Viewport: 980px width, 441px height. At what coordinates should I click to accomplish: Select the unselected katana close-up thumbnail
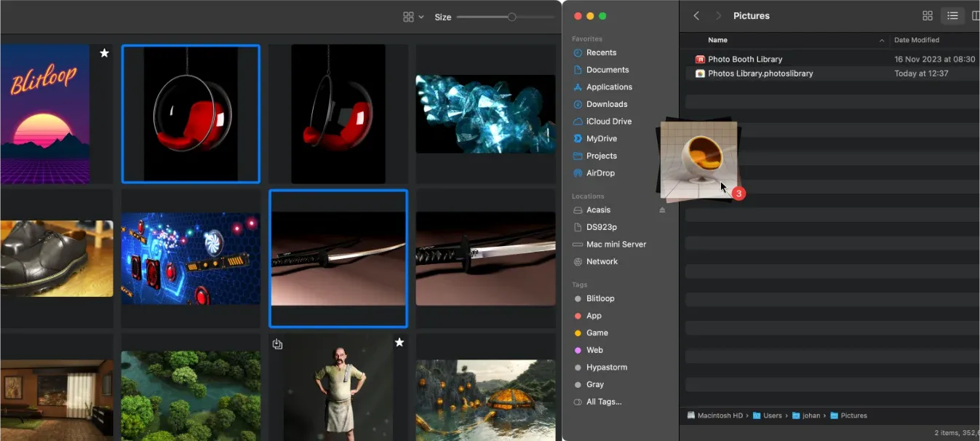485,258
